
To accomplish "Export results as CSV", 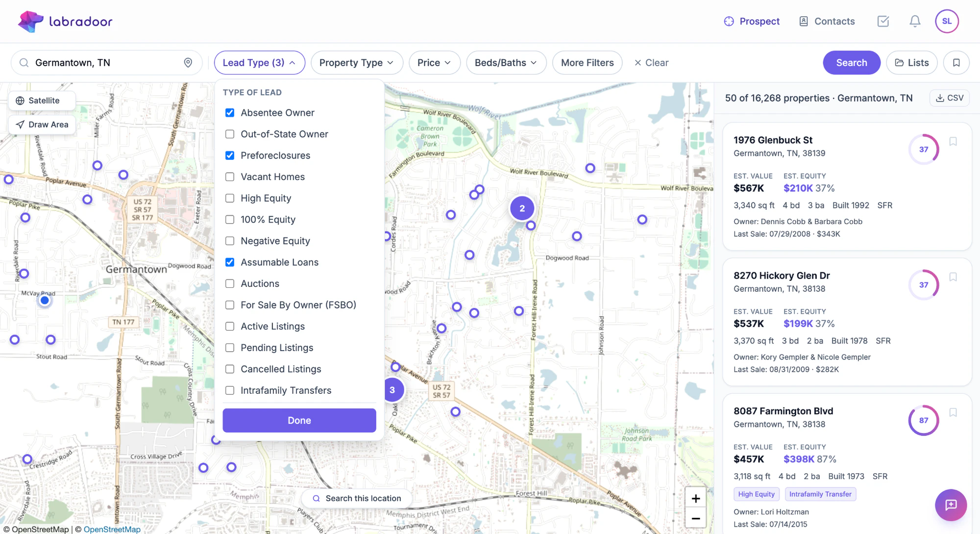I will tap(949, 98).
